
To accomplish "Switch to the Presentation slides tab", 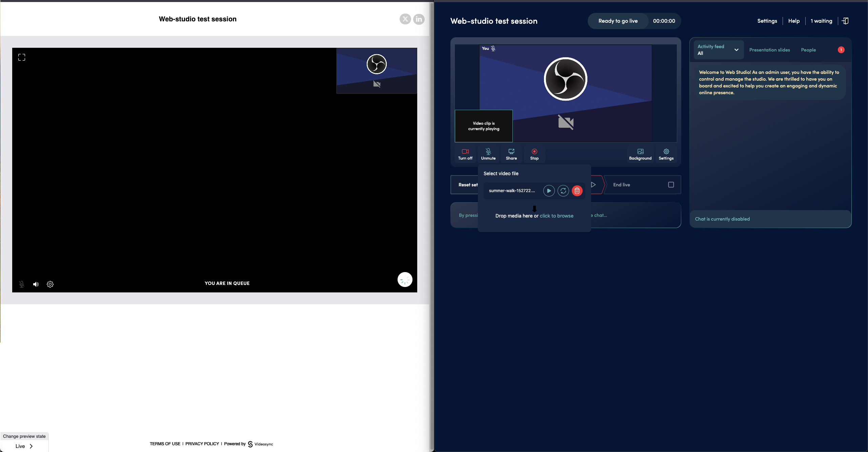I will pos(769,50).
